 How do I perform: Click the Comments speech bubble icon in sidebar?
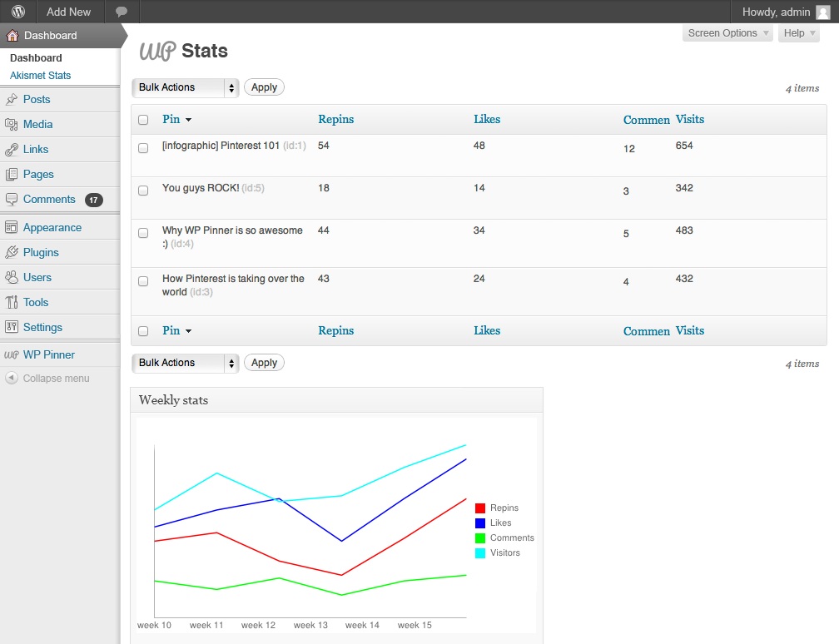(12, 200)
